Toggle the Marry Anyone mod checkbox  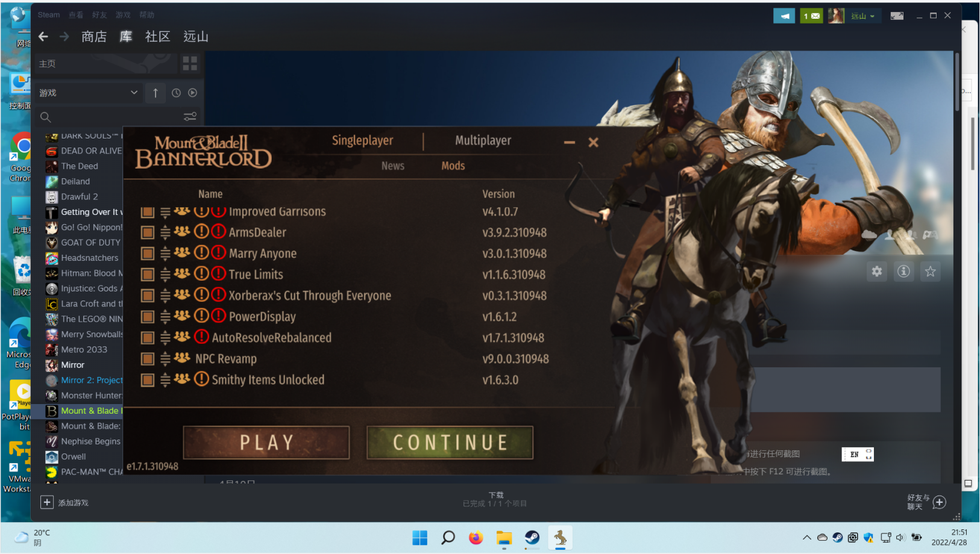[x=148, y=254]
